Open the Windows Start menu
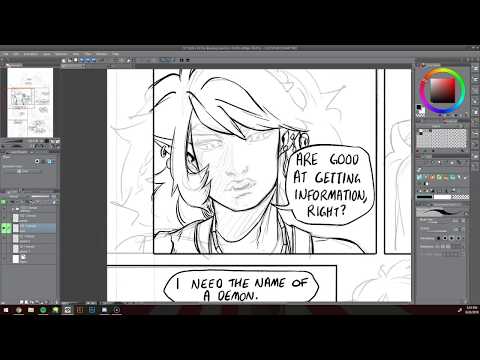The width and height of the screenshot is (480, 360). (6, 310)
